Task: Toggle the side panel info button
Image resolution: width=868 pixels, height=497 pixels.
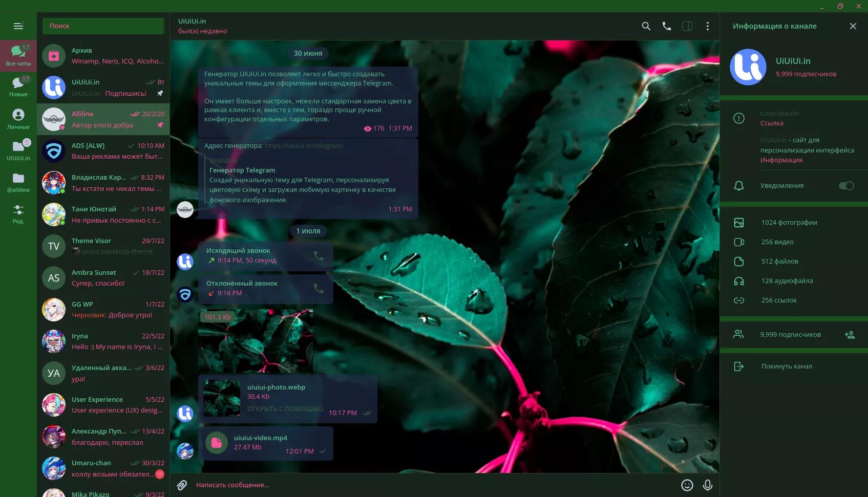Action: click(687, 26)
